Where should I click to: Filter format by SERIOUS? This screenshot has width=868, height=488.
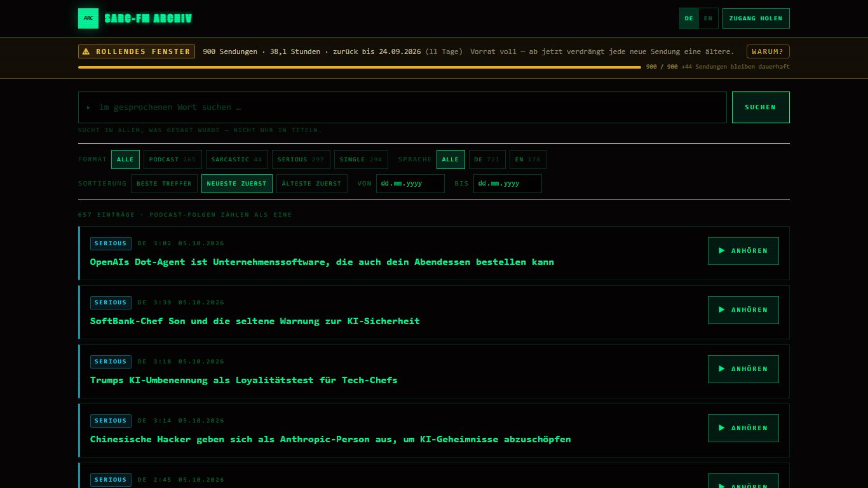(301, 159)
